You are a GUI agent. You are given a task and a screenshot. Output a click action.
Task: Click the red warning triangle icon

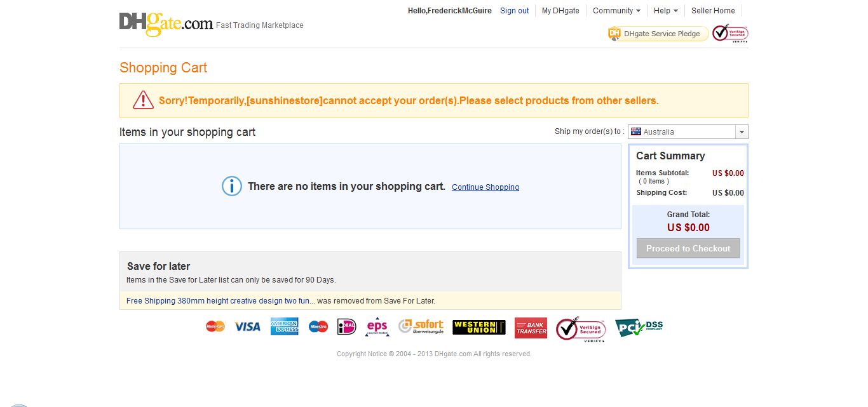coord(143,100)
